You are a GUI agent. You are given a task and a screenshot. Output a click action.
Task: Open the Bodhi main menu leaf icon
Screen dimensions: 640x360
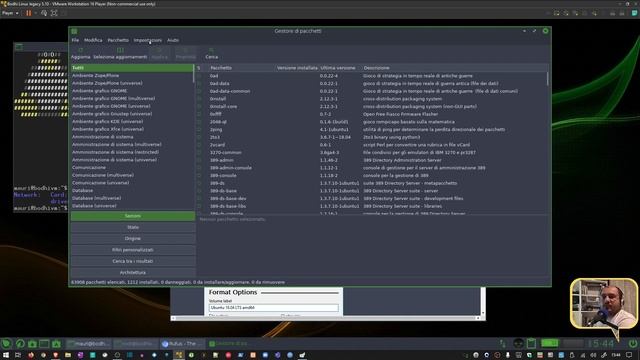[6, 344]
